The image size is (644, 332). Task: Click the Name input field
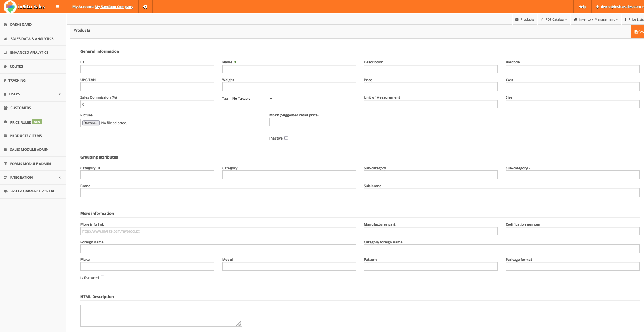(289, 69)
